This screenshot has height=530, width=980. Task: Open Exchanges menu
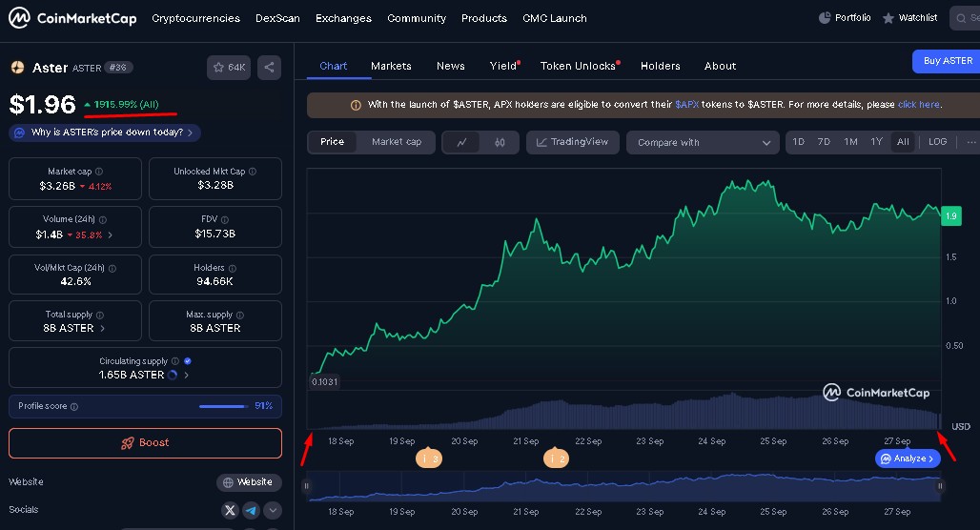point(343,18)
